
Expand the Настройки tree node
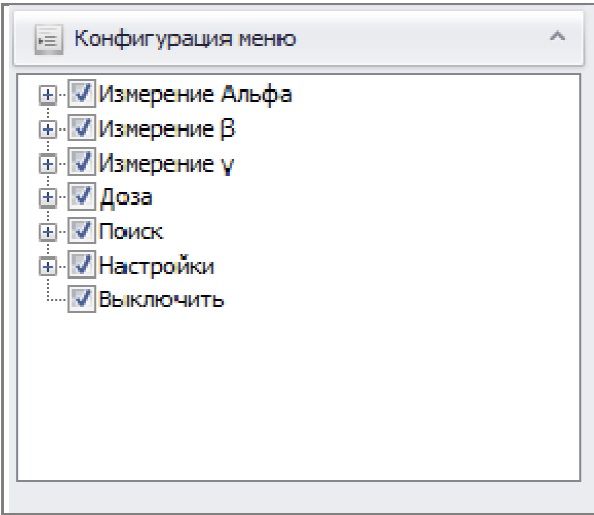pos(48,267)
